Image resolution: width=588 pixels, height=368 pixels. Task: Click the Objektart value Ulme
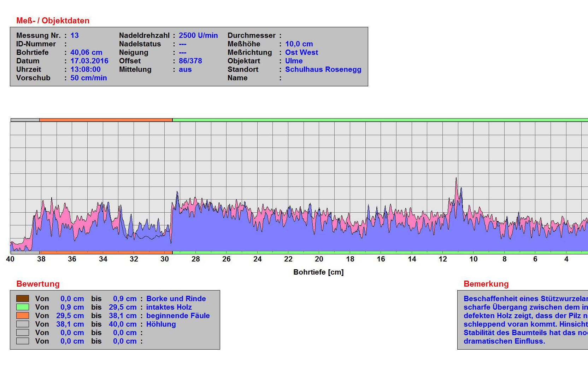pos(294,61)
